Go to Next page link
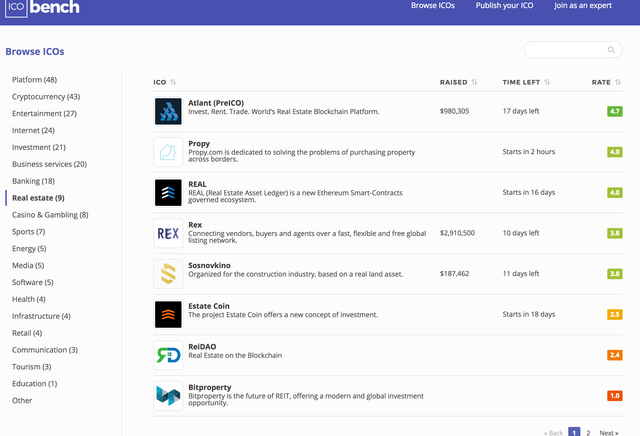 tap(609, 433)
